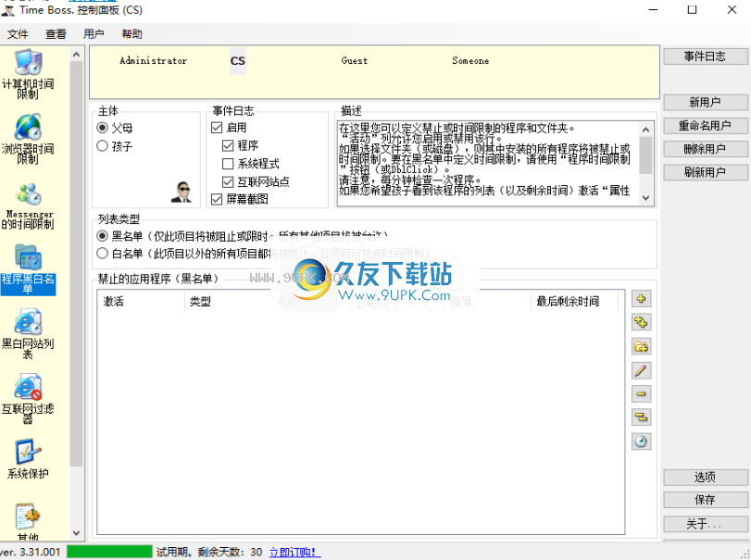Click Save (保存) button

pyautogui.click(x=705, y=500)
